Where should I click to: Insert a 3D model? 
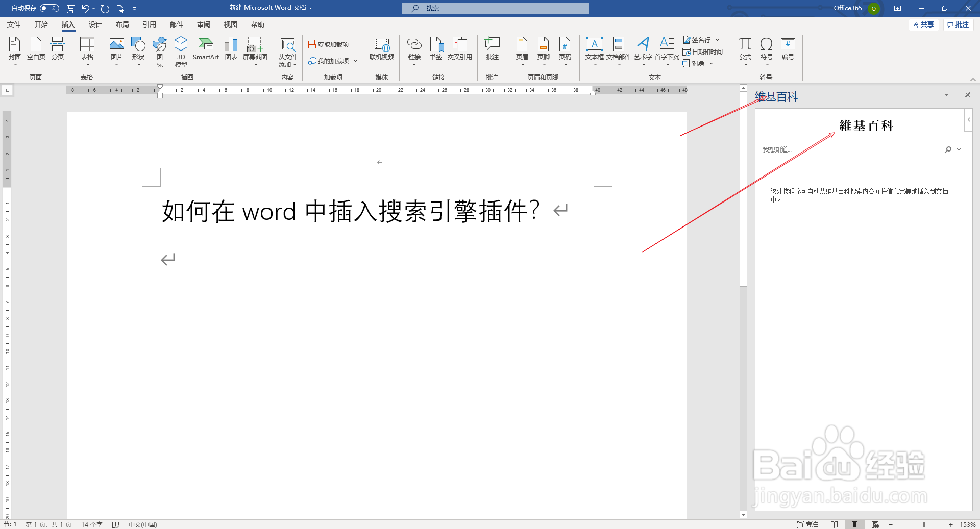(181, 51)
